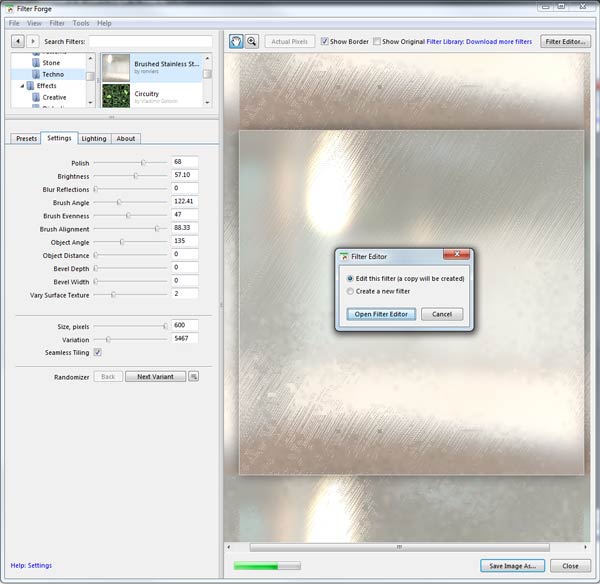Viewport: 600px width, 584px height.
Task: Adjust the Vary Surface Texture slider
Action: [113, 294]
